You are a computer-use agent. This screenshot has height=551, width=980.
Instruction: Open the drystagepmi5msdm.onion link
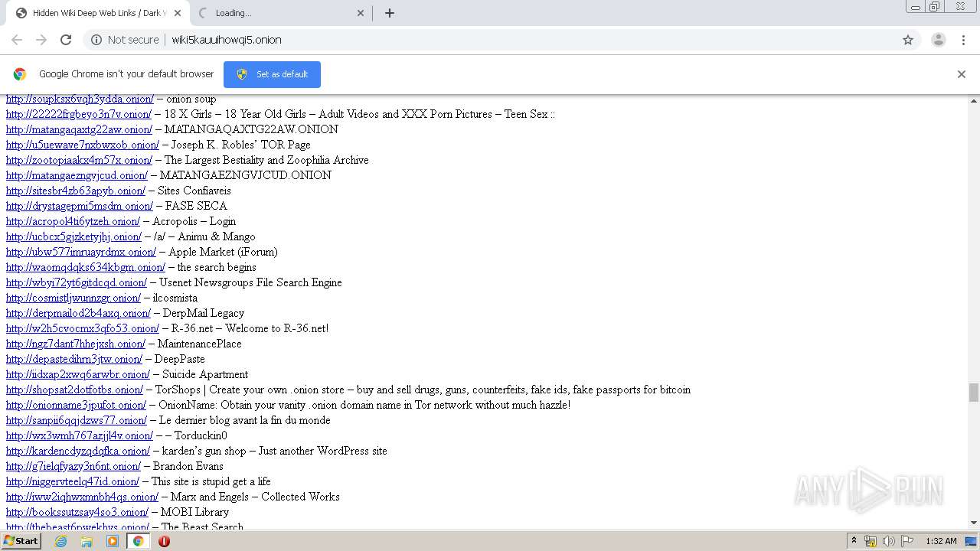pyautogui.click(x=80, y=206)
